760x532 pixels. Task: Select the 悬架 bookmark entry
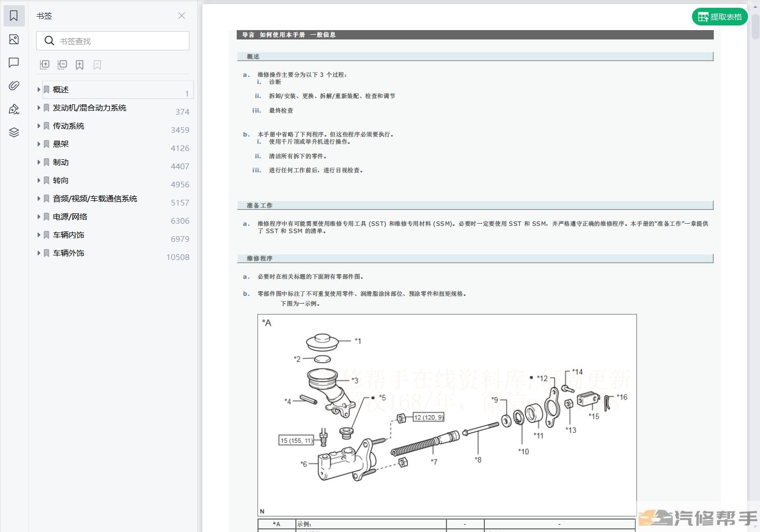(61, 144)
